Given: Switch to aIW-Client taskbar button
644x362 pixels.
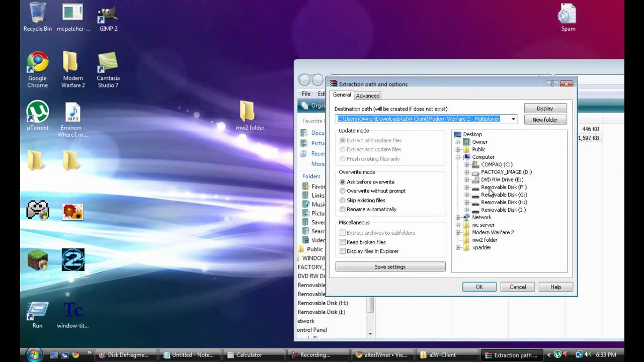Looking at the screenshot, I should (x=447, y=355).
